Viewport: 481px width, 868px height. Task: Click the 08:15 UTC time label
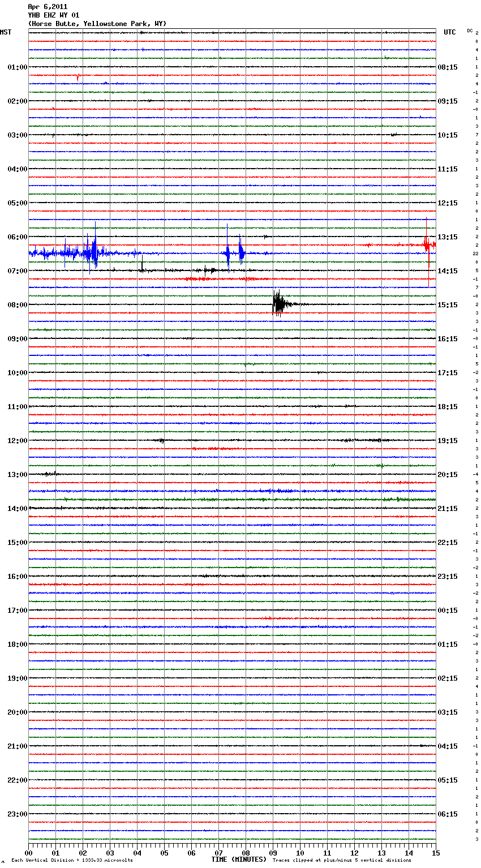pos(448,67)
